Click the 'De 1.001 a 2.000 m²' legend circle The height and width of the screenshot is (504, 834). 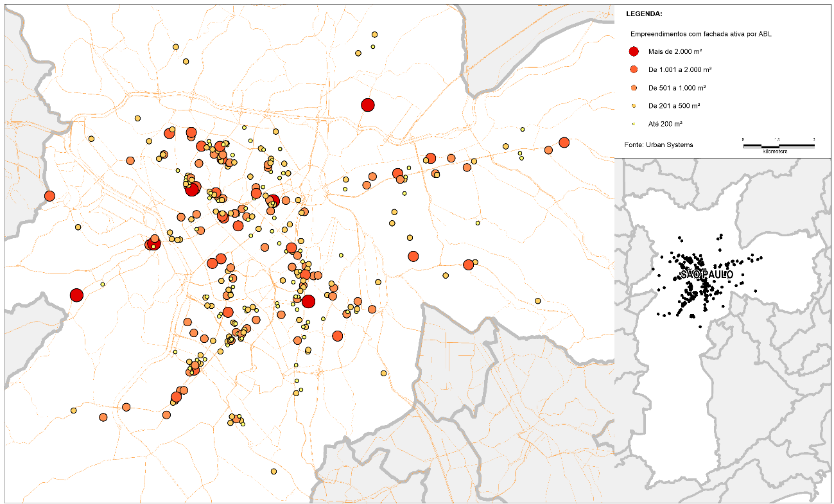634,69
